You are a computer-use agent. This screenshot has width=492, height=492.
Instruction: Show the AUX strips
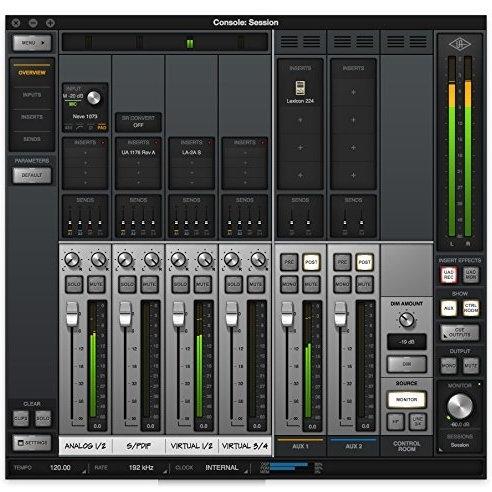tap(449, 308)
